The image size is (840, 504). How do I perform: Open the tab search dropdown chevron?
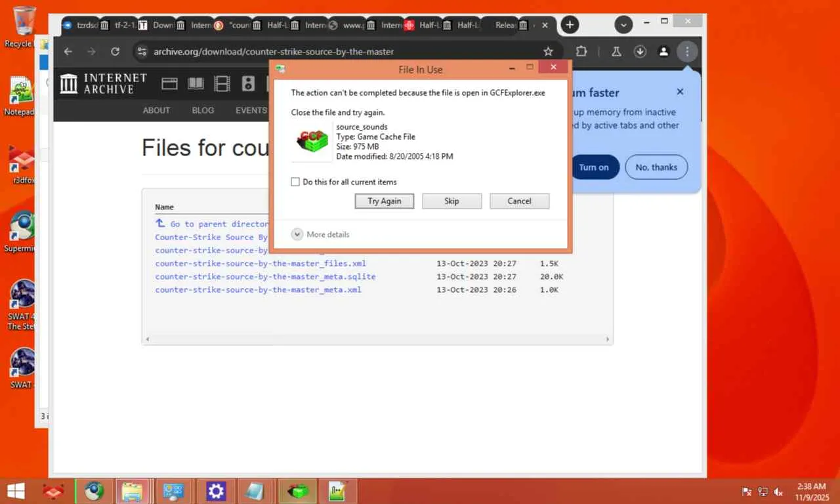tap(623, 25)
